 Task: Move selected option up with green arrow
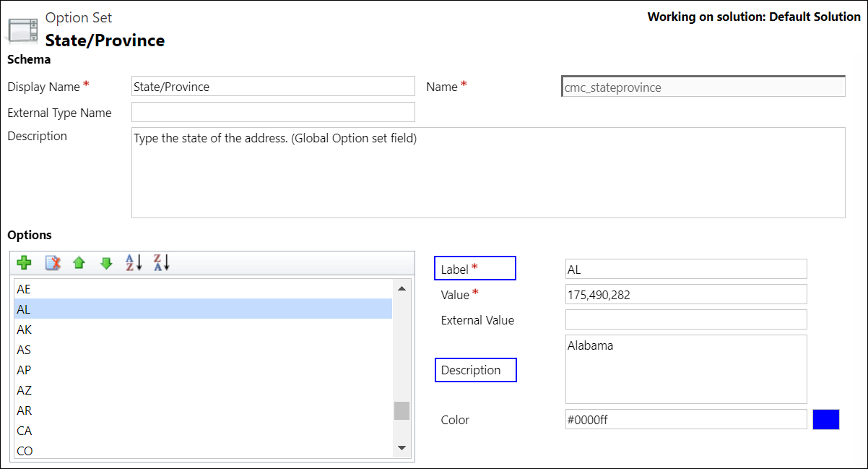79,263
